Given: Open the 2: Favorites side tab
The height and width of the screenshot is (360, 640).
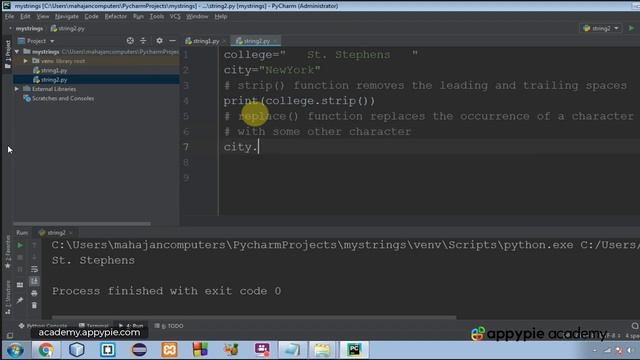Looking at the screenshot, I should pos(7,252).
